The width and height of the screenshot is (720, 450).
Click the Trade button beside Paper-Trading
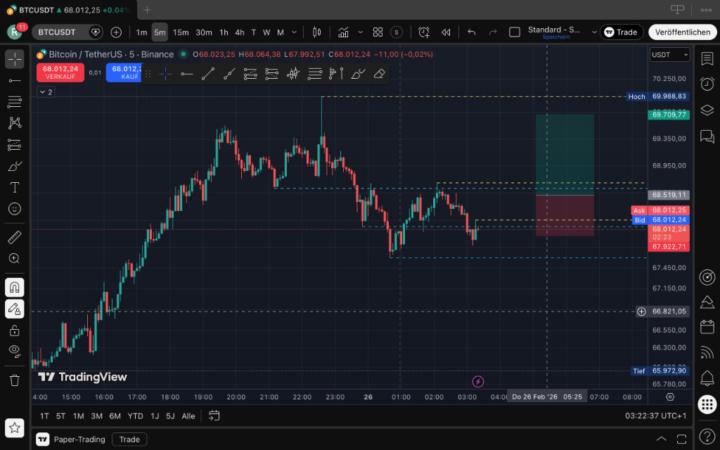129,439
